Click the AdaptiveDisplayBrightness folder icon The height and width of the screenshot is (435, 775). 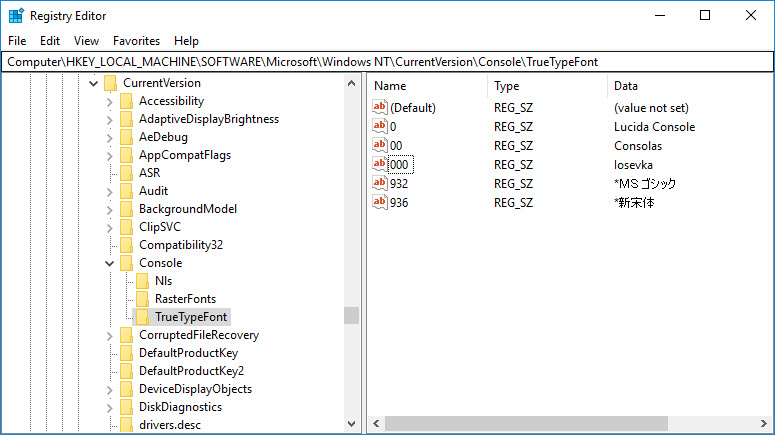[127, 119]
